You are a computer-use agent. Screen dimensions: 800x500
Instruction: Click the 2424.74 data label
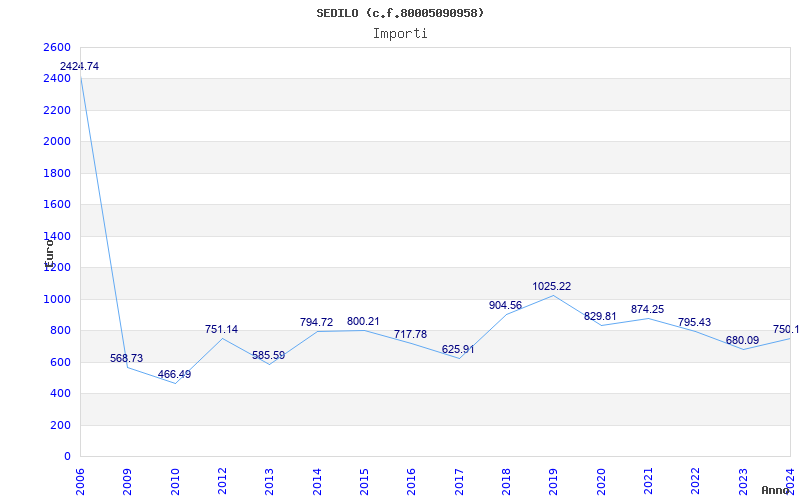[x=79, y=66]
